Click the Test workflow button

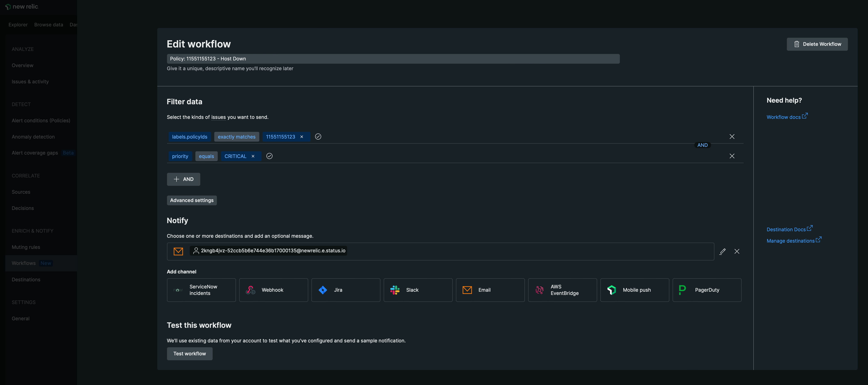pos(189,353)
